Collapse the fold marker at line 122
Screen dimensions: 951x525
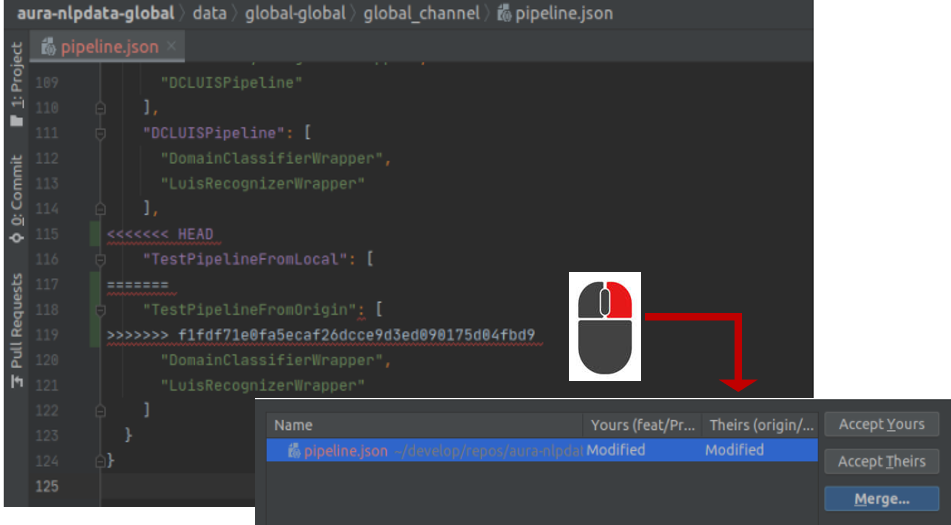tap(101, 410)
